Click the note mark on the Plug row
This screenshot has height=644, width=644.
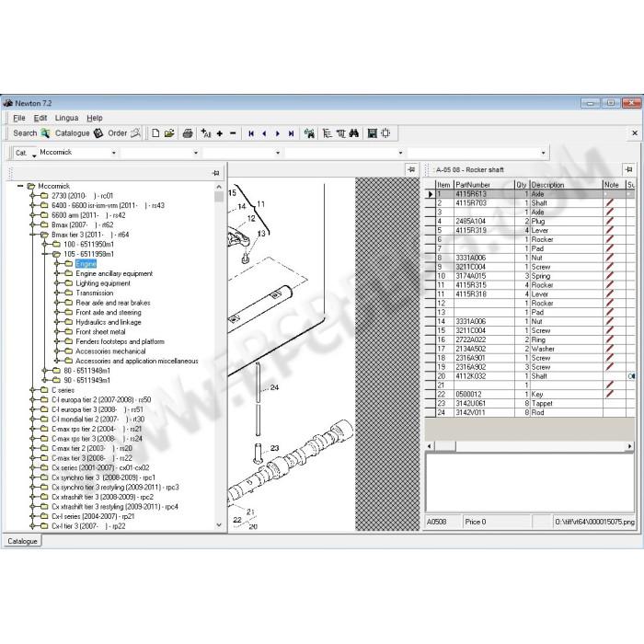[x=609, y=222]
